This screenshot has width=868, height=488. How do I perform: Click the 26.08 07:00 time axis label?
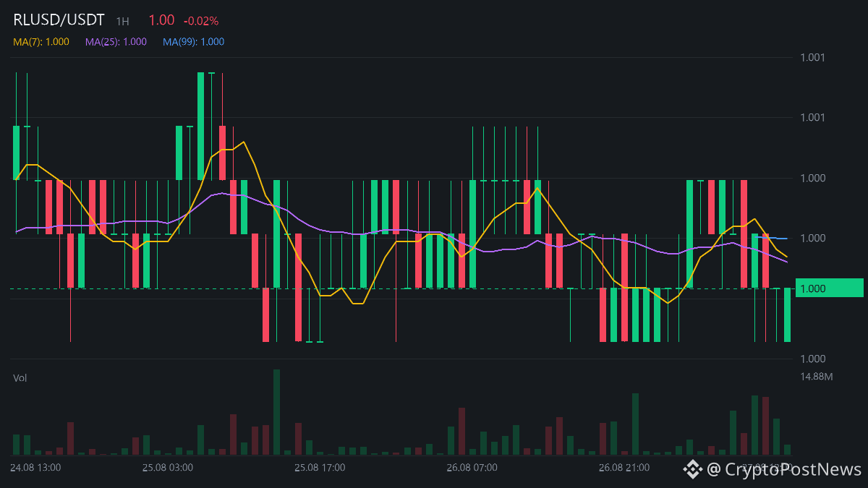(472, 468)
